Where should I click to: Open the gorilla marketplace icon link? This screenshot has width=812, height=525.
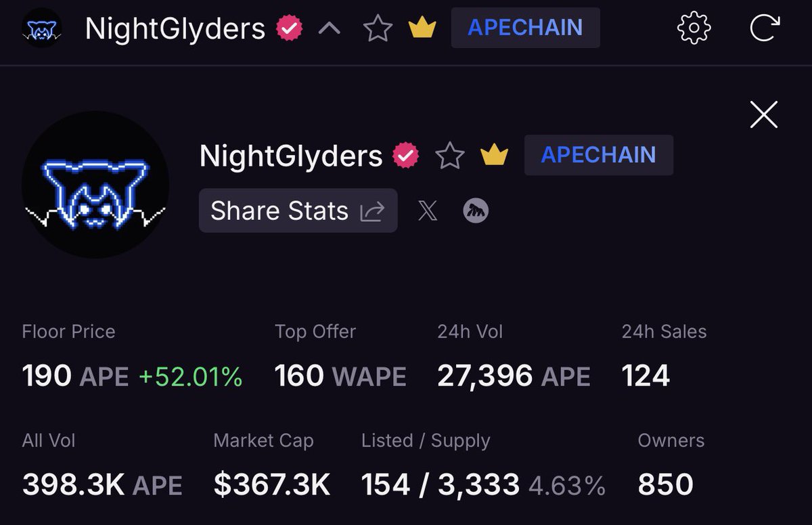476,211
